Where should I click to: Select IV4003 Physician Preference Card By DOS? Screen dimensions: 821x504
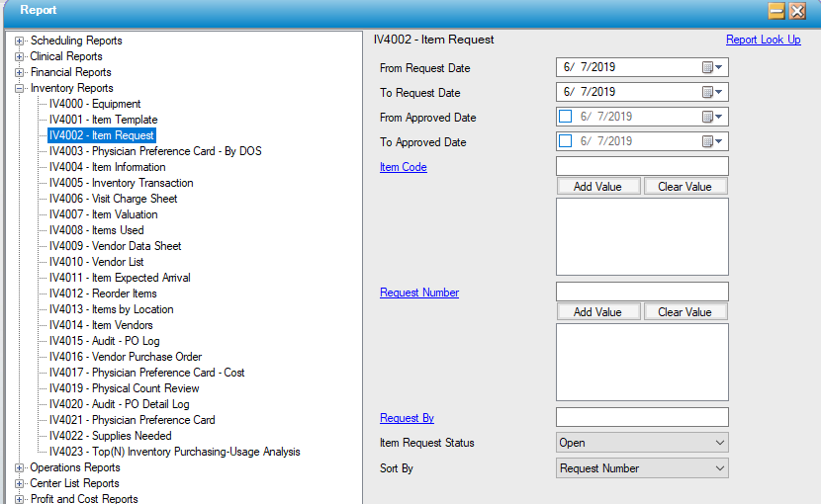[155, 151]
